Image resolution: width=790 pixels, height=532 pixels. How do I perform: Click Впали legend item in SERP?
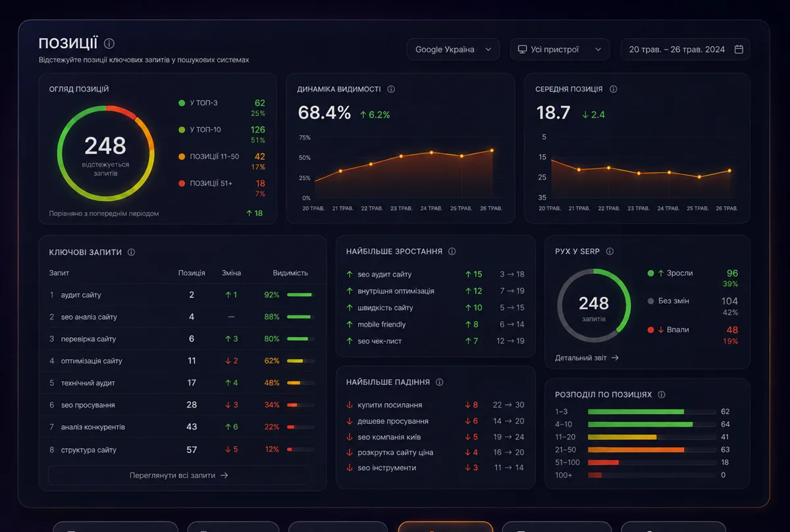pos(693,334)
